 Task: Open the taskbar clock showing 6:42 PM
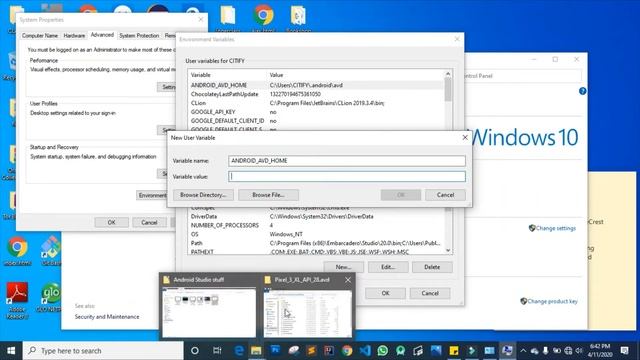click(600, 351)
